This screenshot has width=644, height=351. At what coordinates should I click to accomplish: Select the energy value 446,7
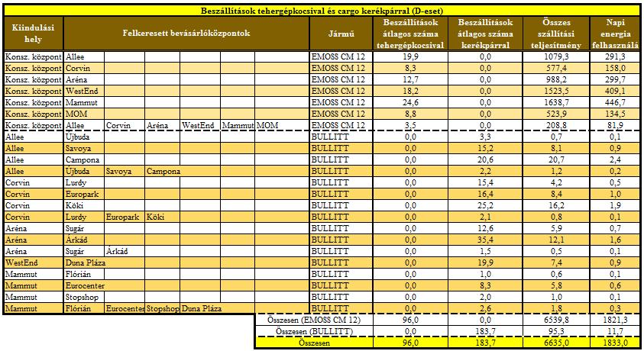pos(615,102)
